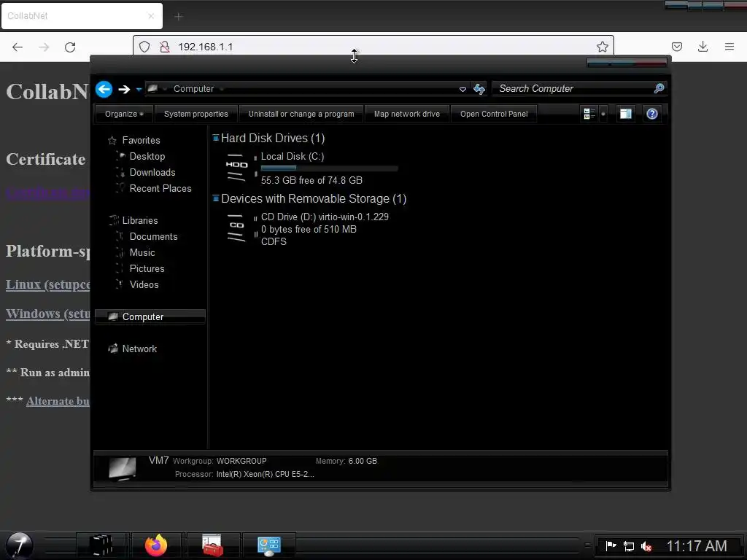This screenshot has width=747, height=560.
Task: Select Network in navigation pane
Action: pos(139,349)
